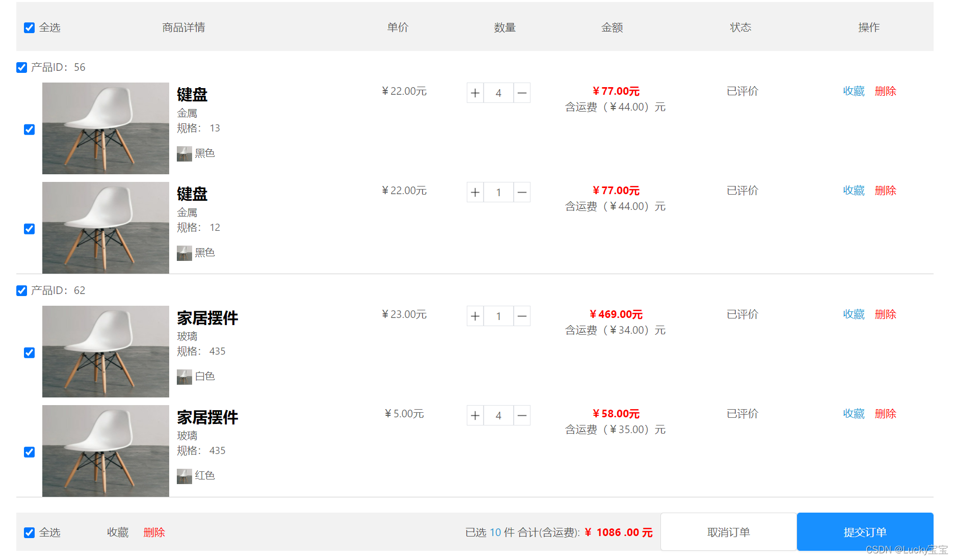
Task: Delete the 家居摆件 红色 item
Action: click(885, 414)
